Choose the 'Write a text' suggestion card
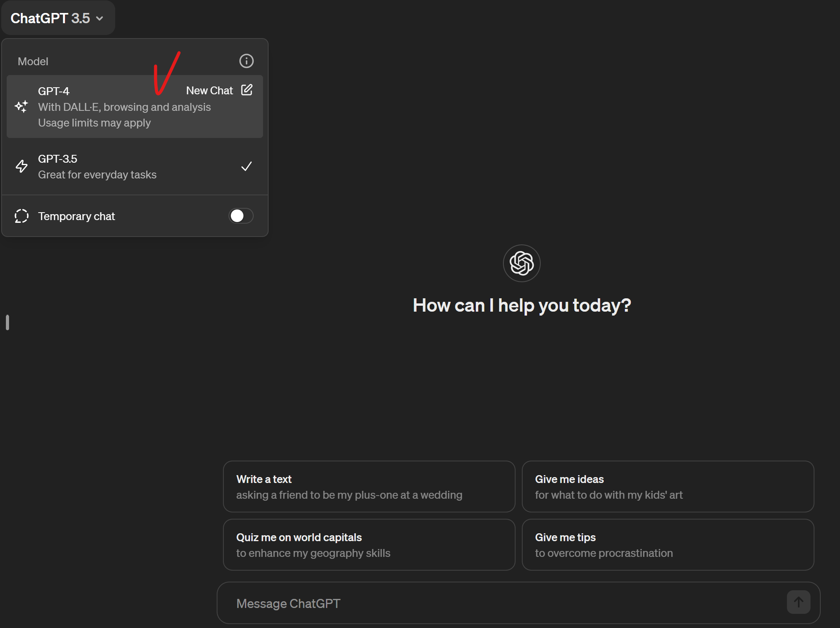This screenshot has height=628, width=840. (x=369, y=487)
